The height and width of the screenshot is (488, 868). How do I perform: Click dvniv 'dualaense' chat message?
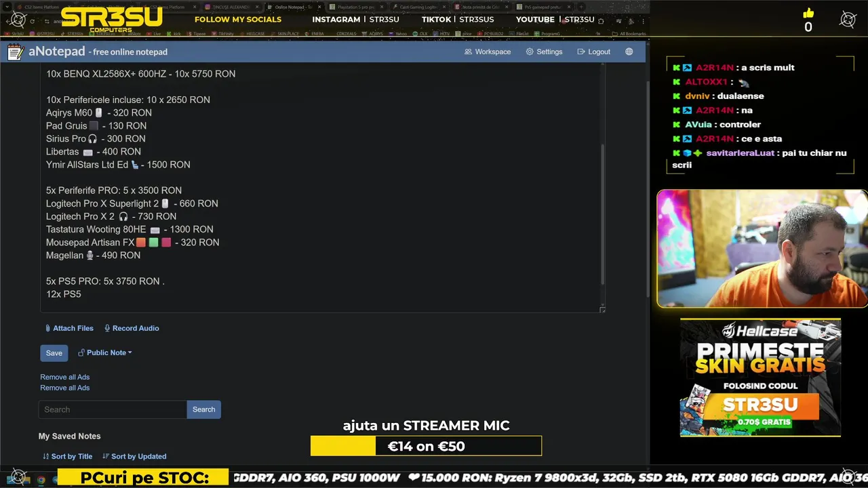coord(718,96)
